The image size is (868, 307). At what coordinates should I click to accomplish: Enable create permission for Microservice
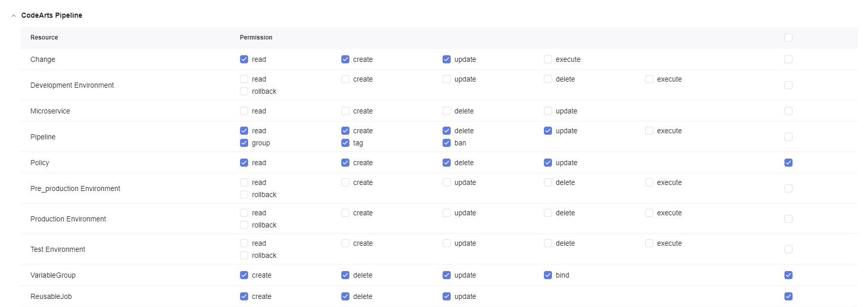pos(345,111)
